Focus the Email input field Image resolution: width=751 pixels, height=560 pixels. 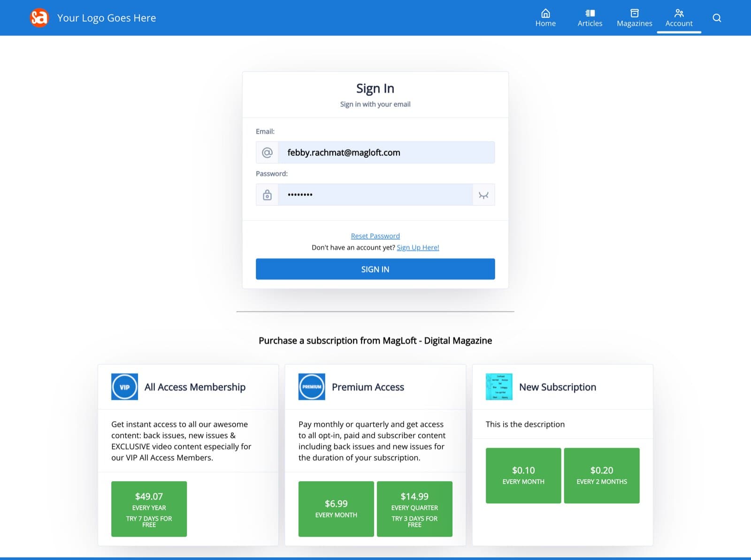tap(386, 152)
